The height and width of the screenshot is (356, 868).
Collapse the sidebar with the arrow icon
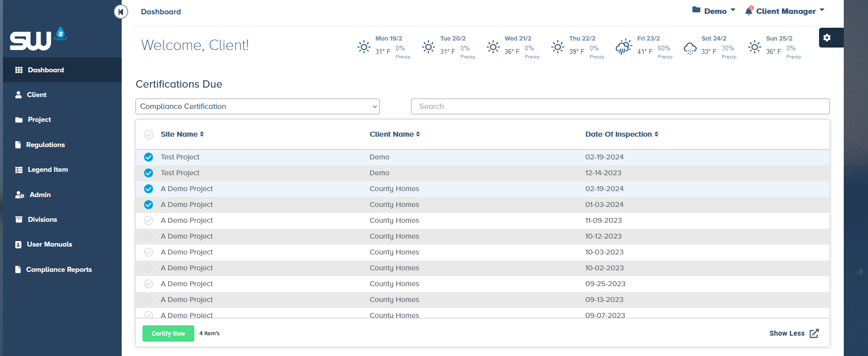pos(121,11)
